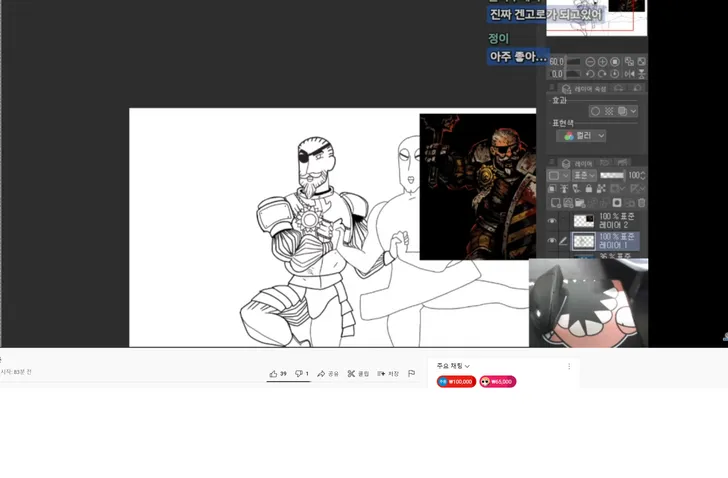
Task: Dislike the video with thumbs down
Action: (299, 374)
